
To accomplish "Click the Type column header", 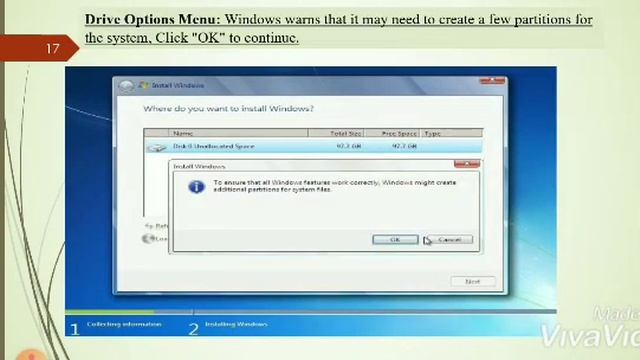I will 451,133.
